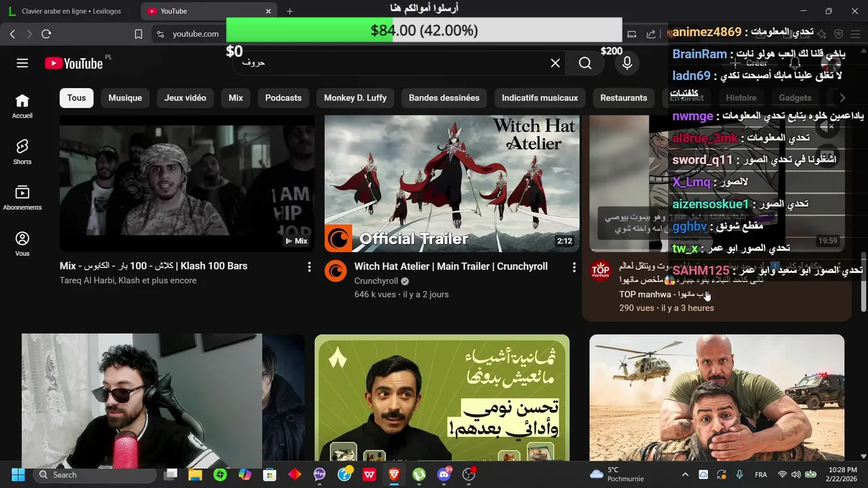Viewport: 868px width, 488px height.
Task: Play the Witch Hat Atelier trailer thumbnail
Action: (452, 183)
